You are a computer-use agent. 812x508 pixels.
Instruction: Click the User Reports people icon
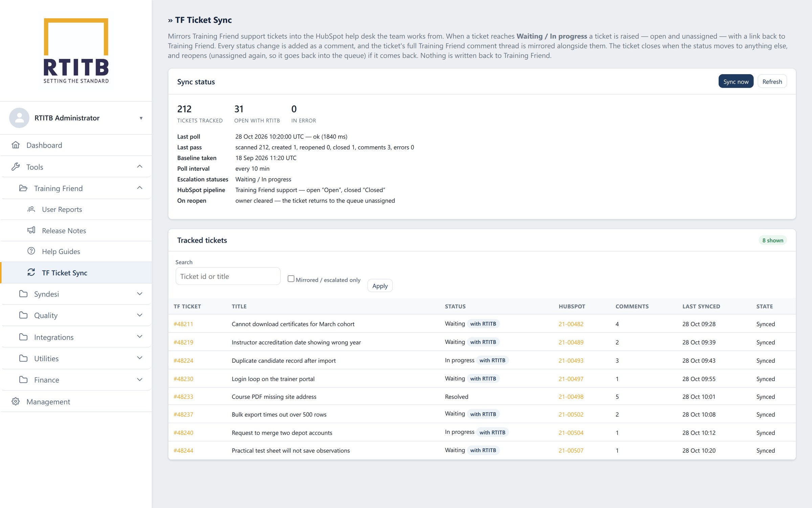tap(31, 209)
